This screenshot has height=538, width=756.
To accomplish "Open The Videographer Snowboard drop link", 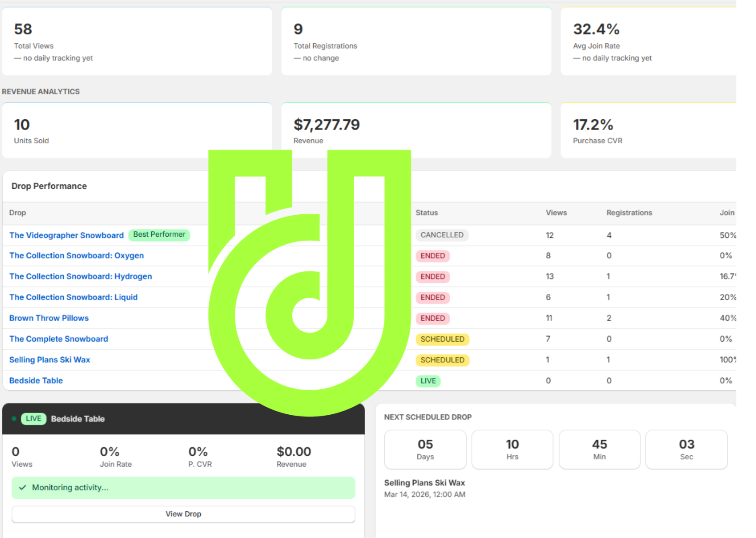I will point(66,235).
